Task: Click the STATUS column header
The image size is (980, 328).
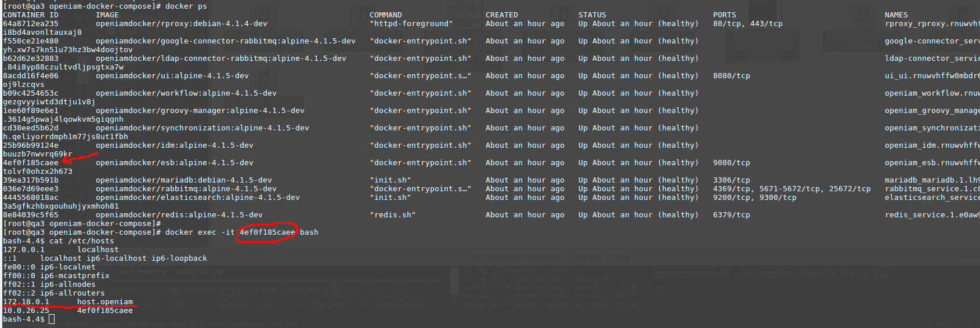Action: tap(592, 15)
